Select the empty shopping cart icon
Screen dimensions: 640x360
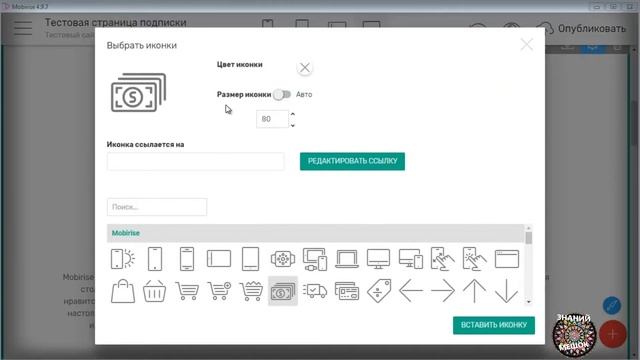(187, 291)
